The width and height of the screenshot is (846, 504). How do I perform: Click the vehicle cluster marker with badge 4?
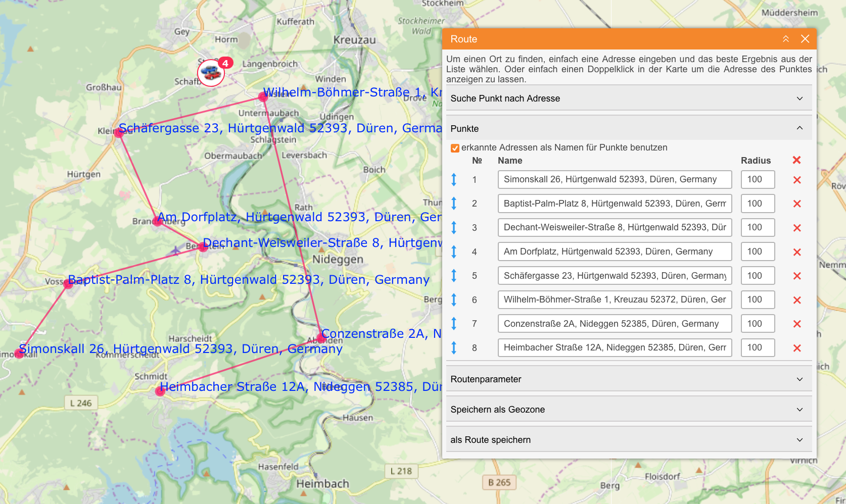click(211, 73)
